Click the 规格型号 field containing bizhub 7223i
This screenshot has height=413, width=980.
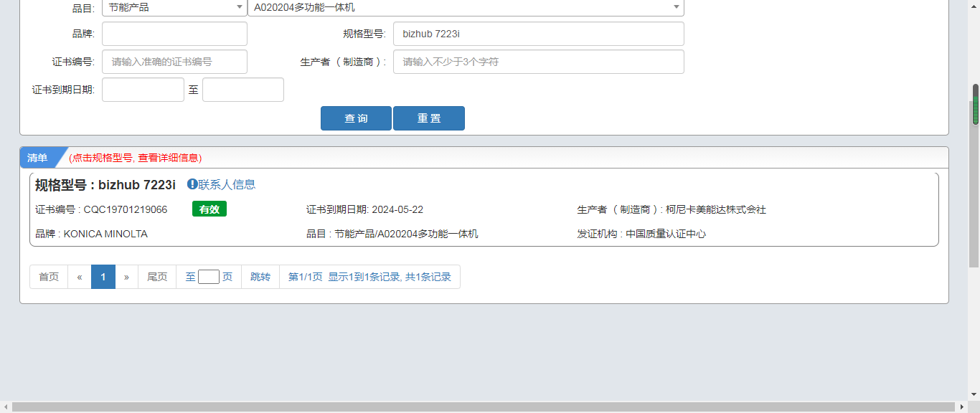538,34
